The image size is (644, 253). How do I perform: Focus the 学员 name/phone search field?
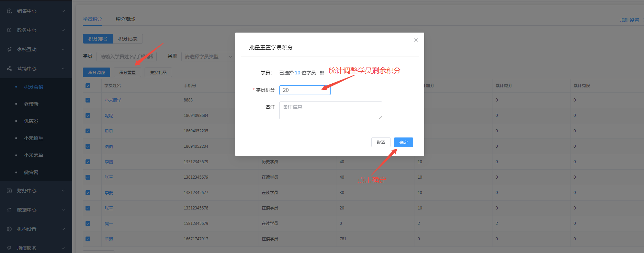(x=126, y=57)
